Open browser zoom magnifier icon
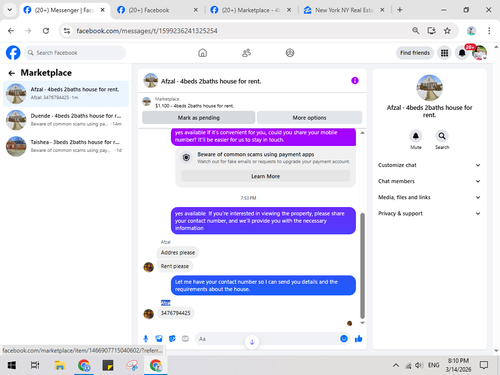Image resolution: width=500 pixels, height=375 pixels. tap(416, 31)
